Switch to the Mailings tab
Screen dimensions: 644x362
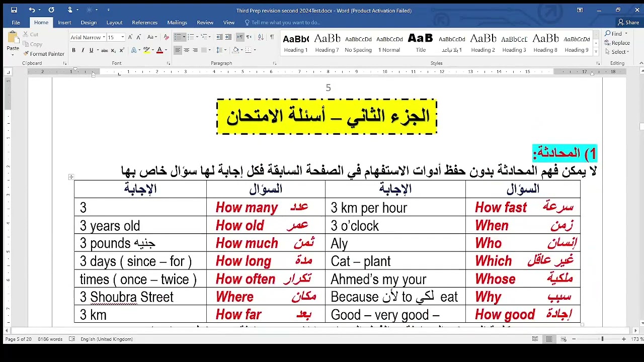tap(177, 23)
